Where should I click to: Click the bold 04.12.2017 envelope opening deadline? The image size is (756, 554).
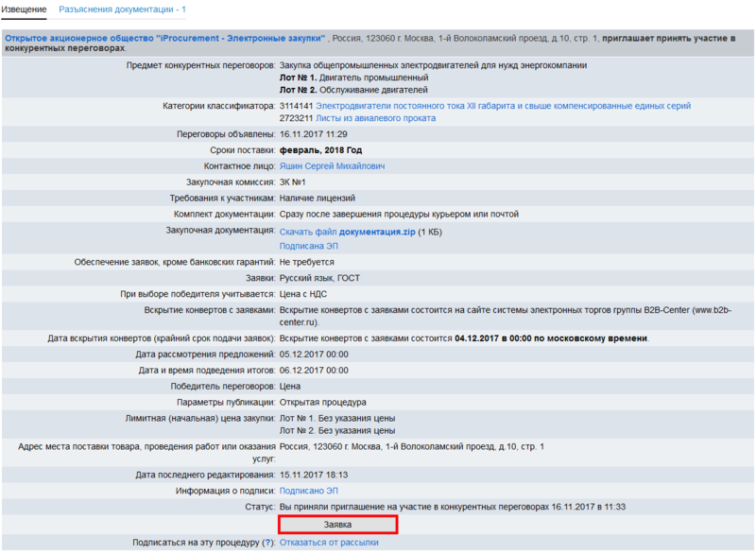pos(552,338)
